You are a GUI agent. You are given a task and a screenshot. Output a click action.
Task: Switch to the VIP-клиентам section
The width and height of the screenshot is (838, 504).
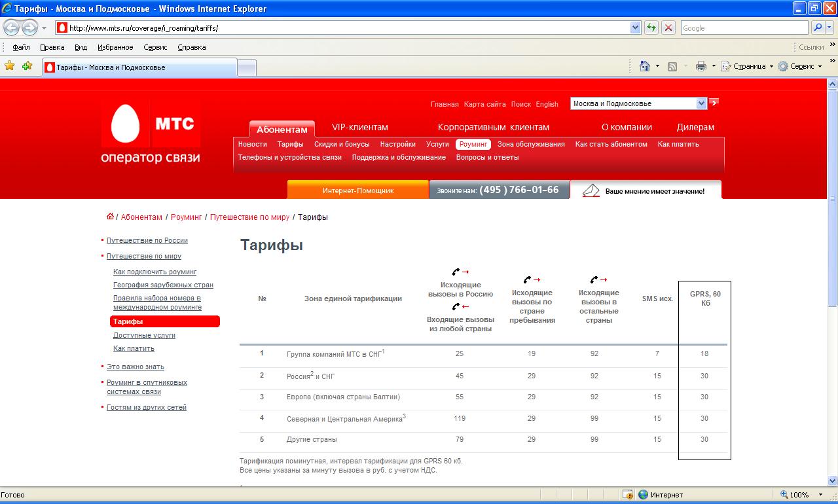[359, 127]
